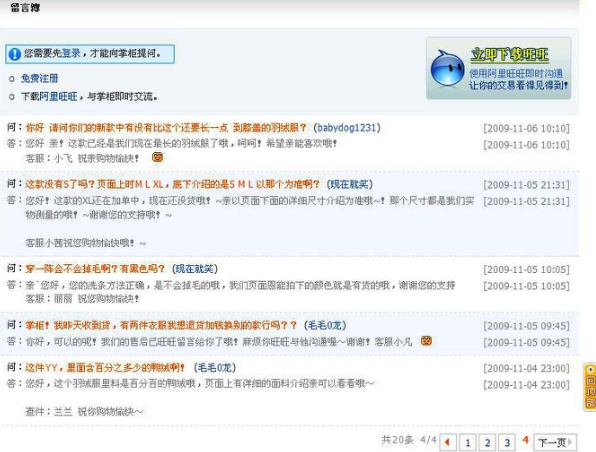Click the 立即下载旺旺 banner heading

pyautogui.click(x=509, y=55)
